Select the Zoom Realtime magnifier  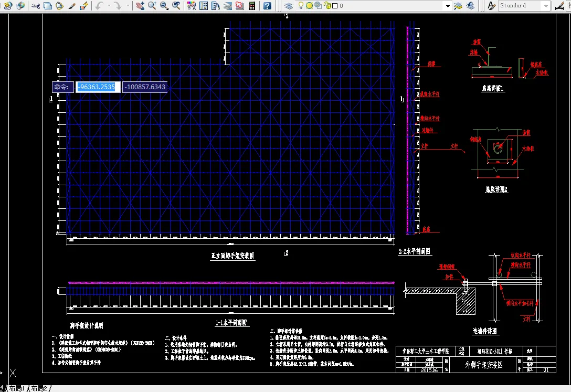click(152, 5)
